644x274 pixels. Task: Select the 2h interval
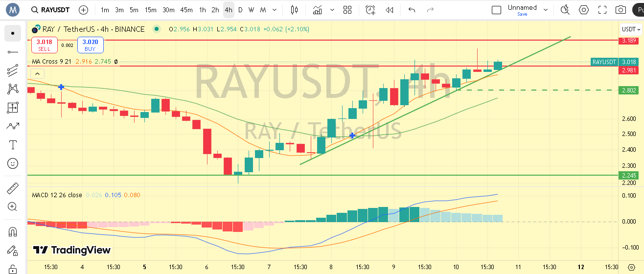pyautogui.click(x=215, y=10)
